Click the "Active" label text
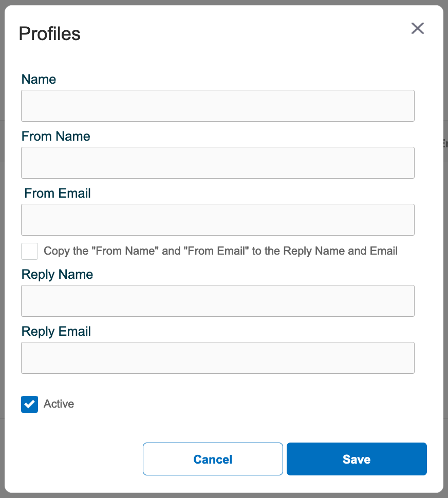Image resolution: width=448 pixels, height=498 pixels. [x=59, y=404]
